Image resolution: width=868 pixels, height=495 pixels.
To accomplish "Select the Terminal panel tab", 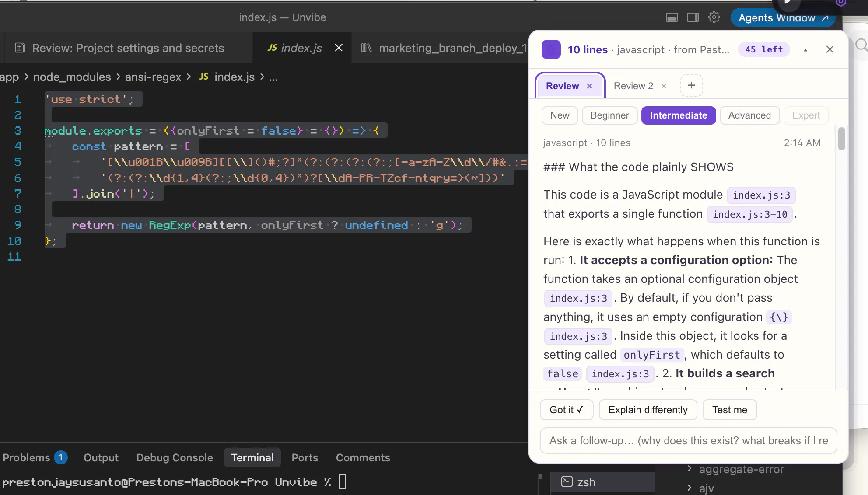I will click(x=252, y=458).
